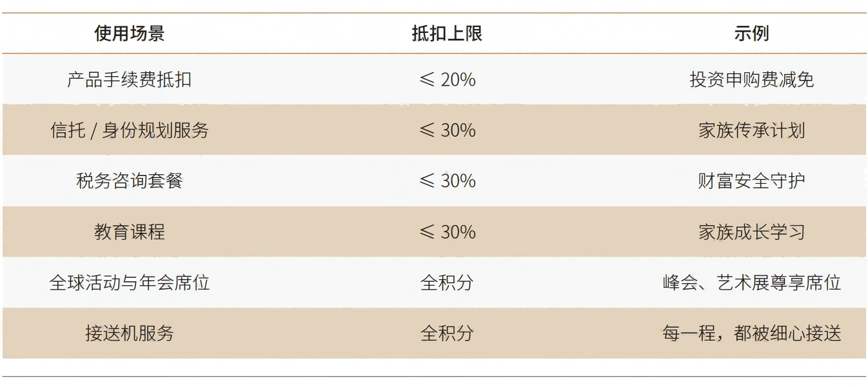Click ≤ 30% in the 教育课程 row
This screenshot has width=868, height=387.
[447, 232]
